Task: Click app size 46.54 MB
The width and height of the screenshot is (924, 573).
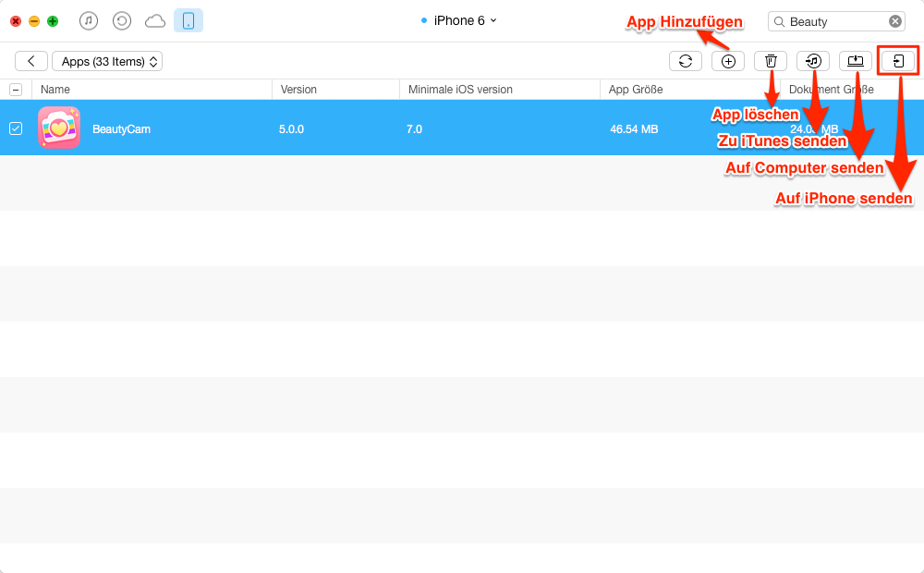Action: click(634, 129)
